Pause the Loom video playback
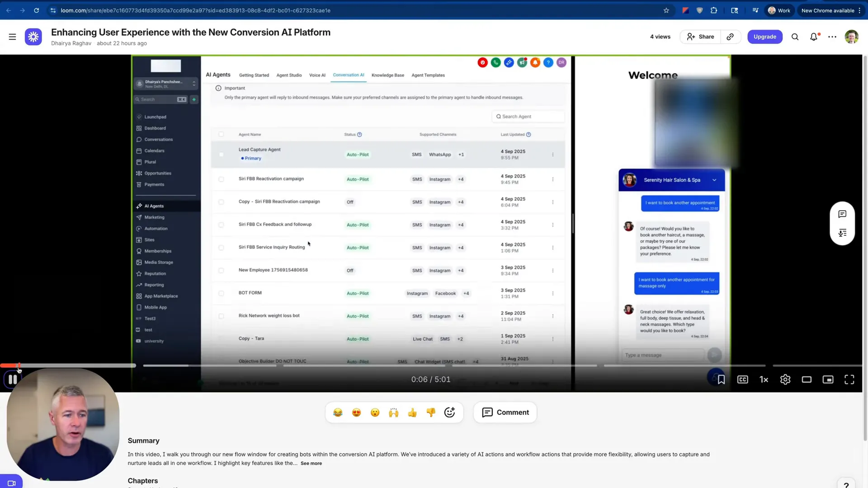This screenshot has width=868, height=488. [13, 380]
